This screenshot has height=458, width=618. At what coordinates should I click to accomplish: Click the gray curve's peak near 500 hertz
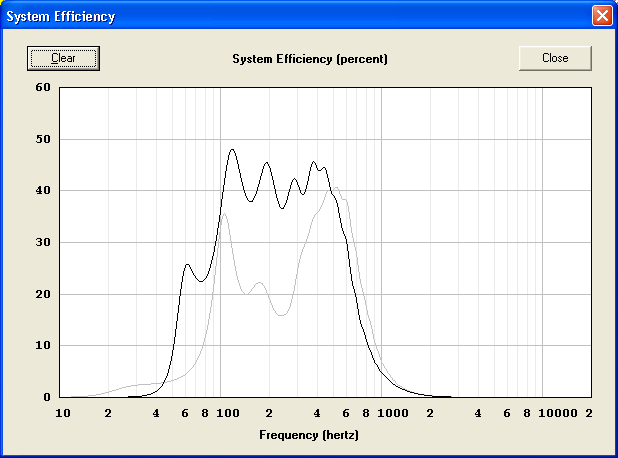pyautogui.click(x=336, y=188)
